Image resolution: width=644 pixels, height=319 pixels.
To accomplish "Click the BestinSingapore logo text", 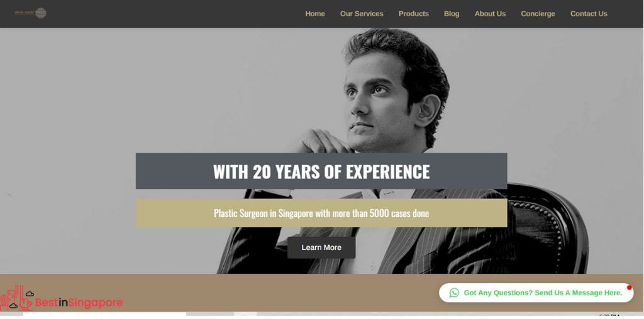I will point(79,303).
